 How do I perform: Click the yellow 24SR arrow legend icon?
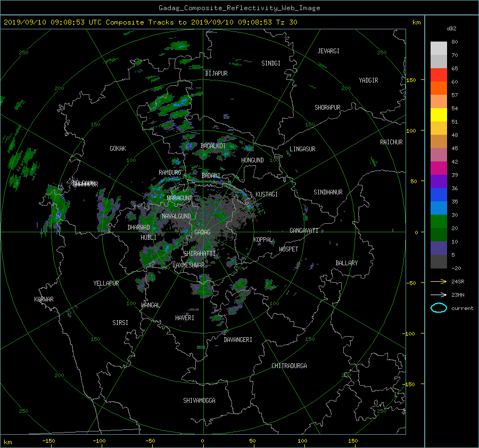(x=439, y=281)
